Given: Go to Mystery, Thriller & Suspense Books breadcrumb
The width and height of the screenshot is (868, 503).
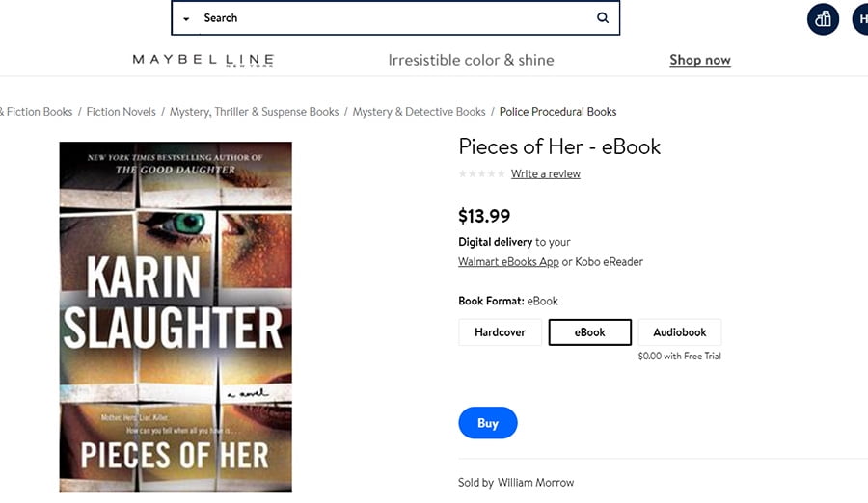Looking at the screenshot, I should click(x=254, y=112).
